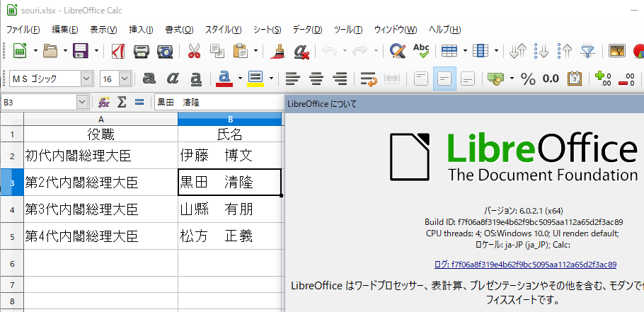This screenshot has width=644, height=312.
Task: Open the ファイル(F) menu
Action: [23, 30]
